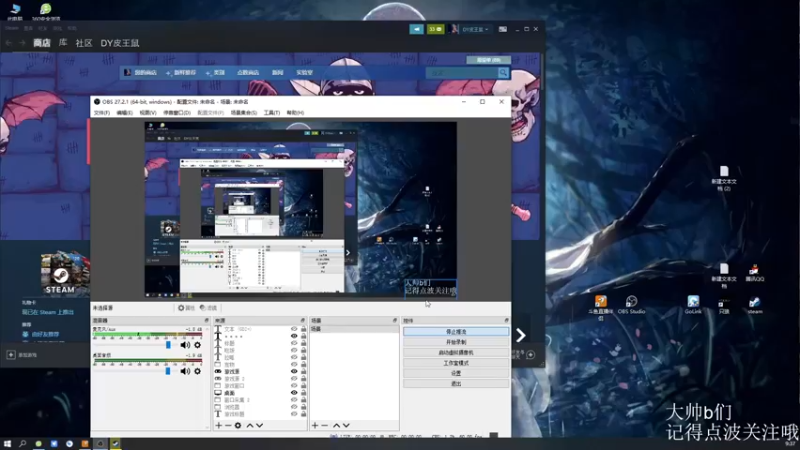This screenshot has height=450, width=800.
Task: Open OBS 文件(F) menu
Action: click(102, 113)
